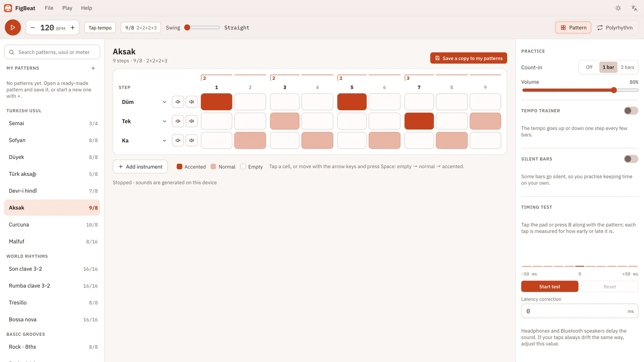Click the FigBeat logo icon
Screen dimensions: 644x362
(x=8, y=8)
